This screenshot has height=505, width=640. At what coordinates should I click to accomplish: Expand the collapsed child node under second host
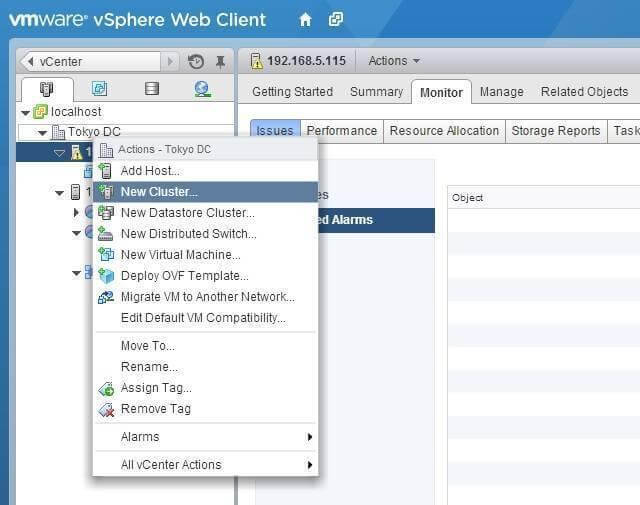coord(76,212)
